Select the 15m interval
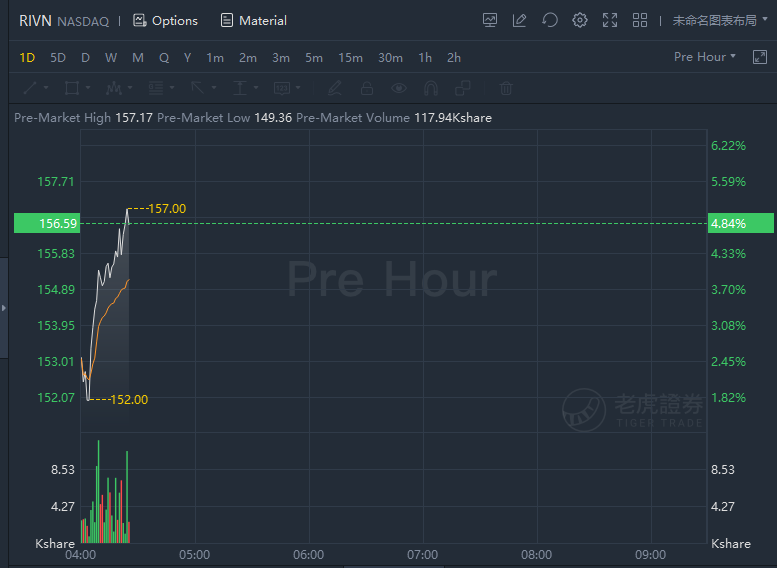The width and height of the screenshot is (777, 568). (350, 58)
